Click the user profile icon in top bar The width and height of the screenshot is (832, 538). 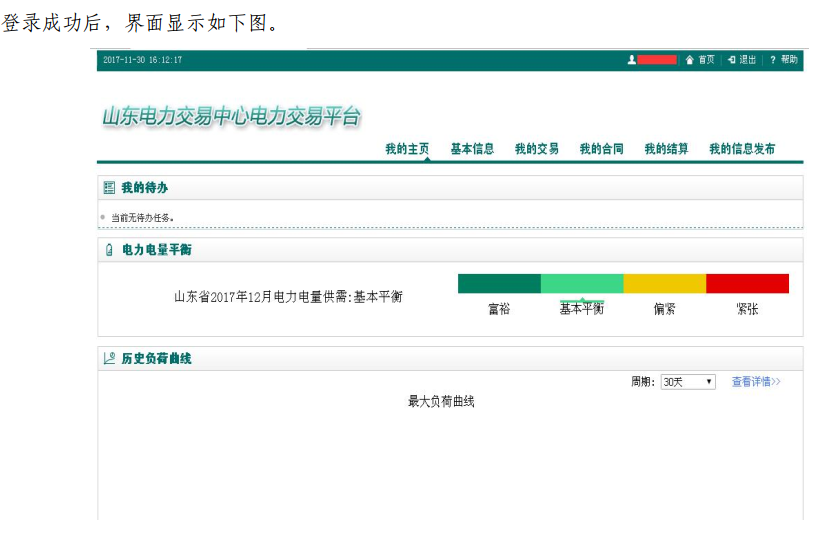[x=631, y=60]
